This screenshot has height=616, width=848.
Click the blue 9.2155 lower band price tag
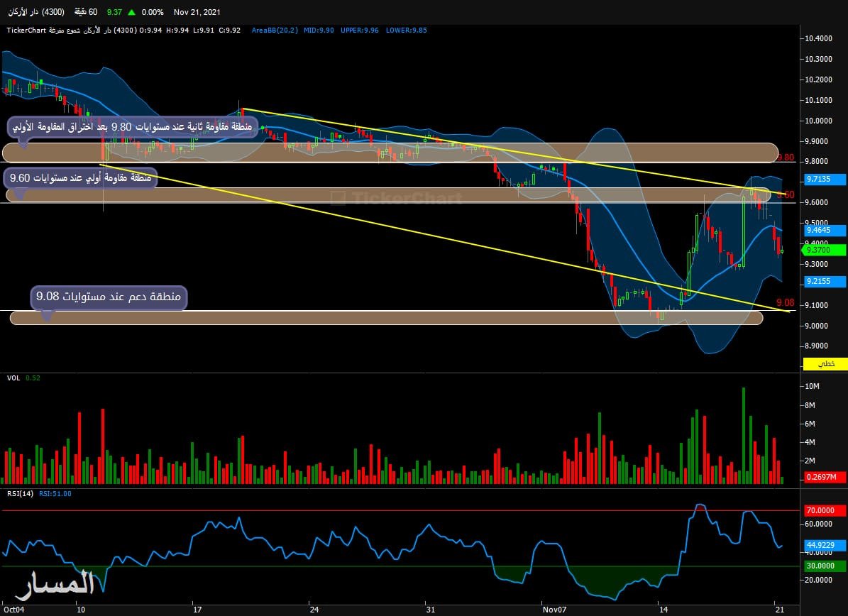coord(825,281)
